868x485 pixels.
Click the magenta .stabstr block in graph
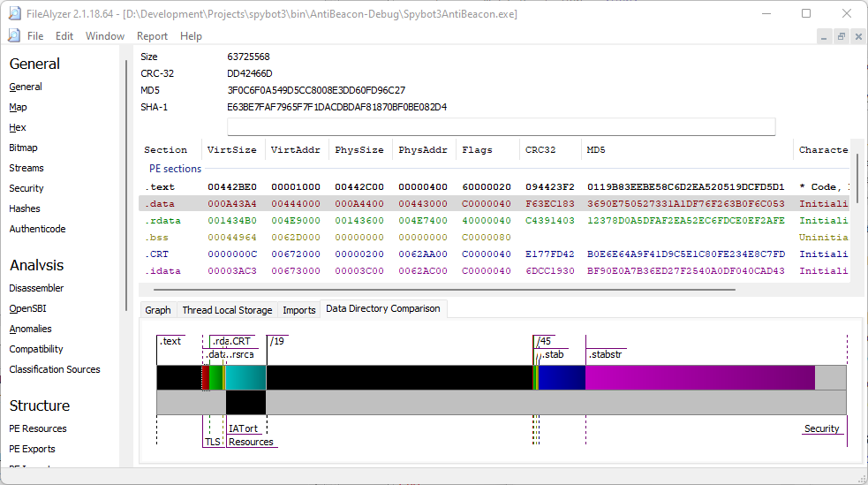point(700,377)
